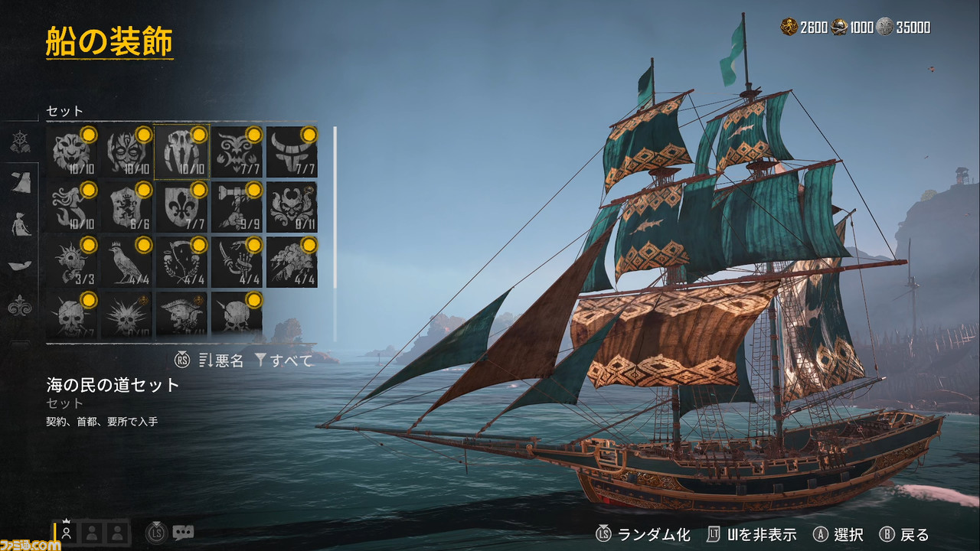Choose the hammer in fist set

(237, 207)
